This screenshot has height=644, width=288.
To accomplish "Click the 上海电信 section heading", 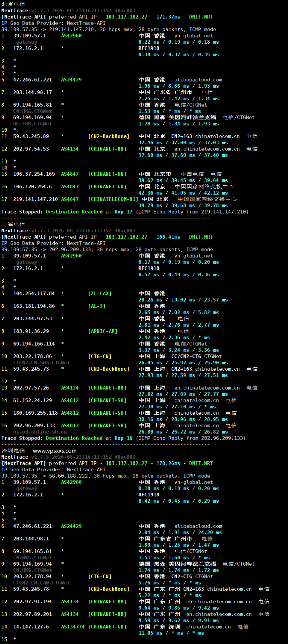I will pos(13,224).
